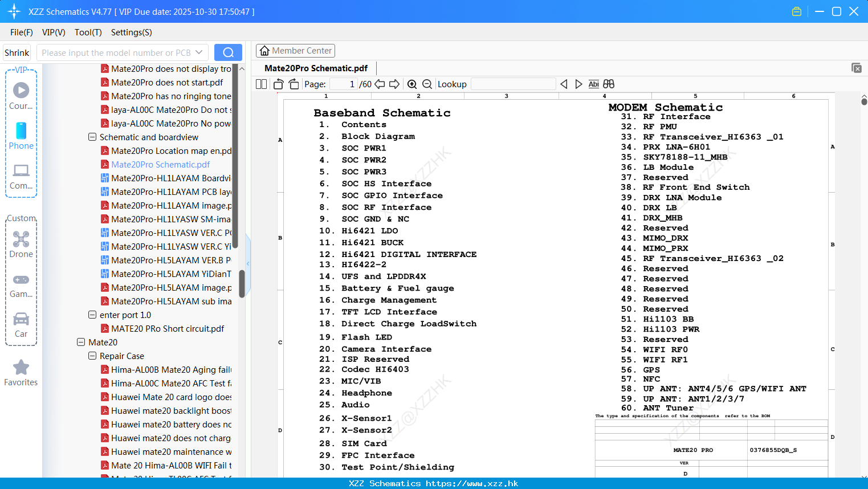Screen dimensions: 868x489
Task: Click the blue search button
Action: point(228,52)
